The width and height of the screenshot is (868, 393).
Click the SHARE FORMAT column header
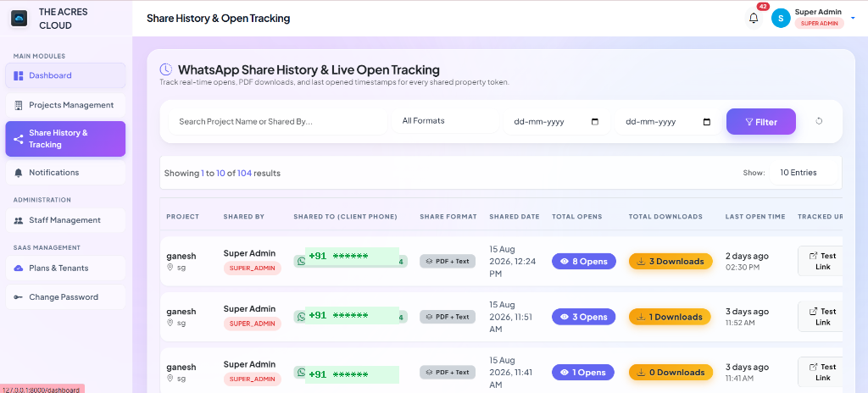(x=448, y=217)
